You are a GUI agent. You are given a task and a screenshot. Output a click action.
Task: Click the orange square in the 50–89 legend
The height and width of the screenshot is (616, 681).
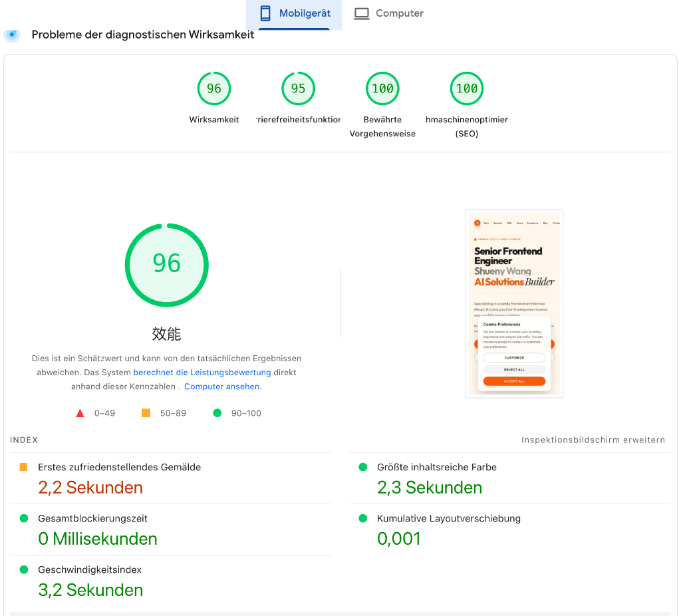[146, 412]
